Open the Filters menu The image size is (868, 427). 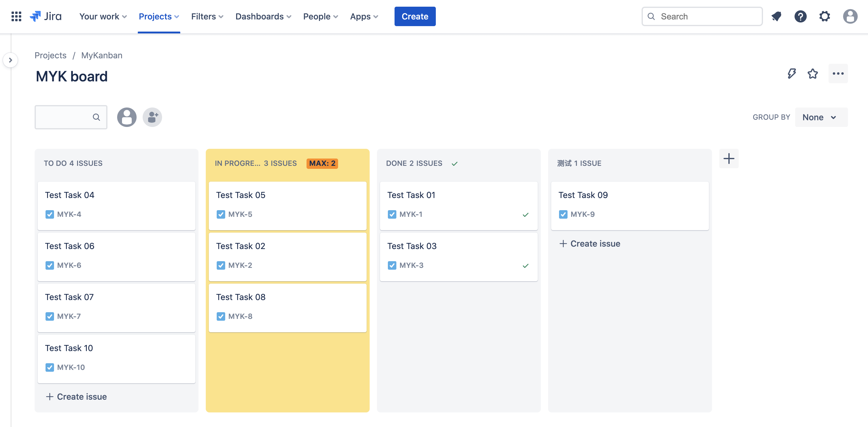pyautogui.click(x=207, y=16)
